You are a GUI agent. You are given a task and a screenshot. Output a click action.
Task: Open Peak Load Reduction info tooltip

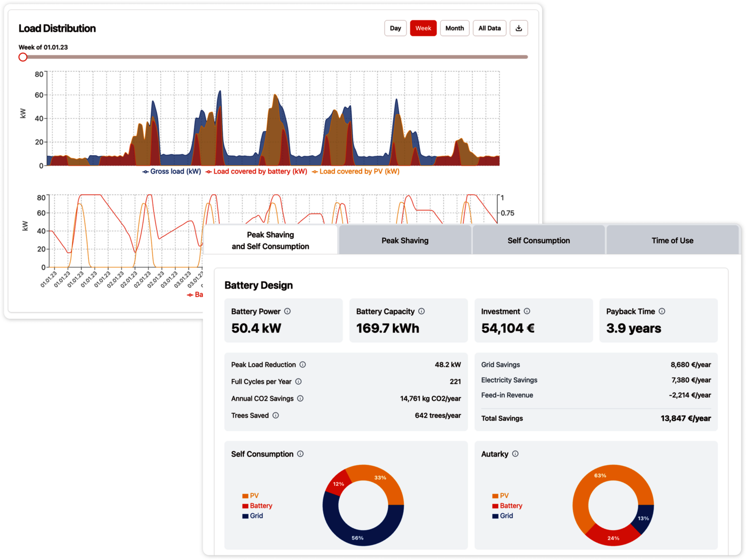click(x=302, y=365)
